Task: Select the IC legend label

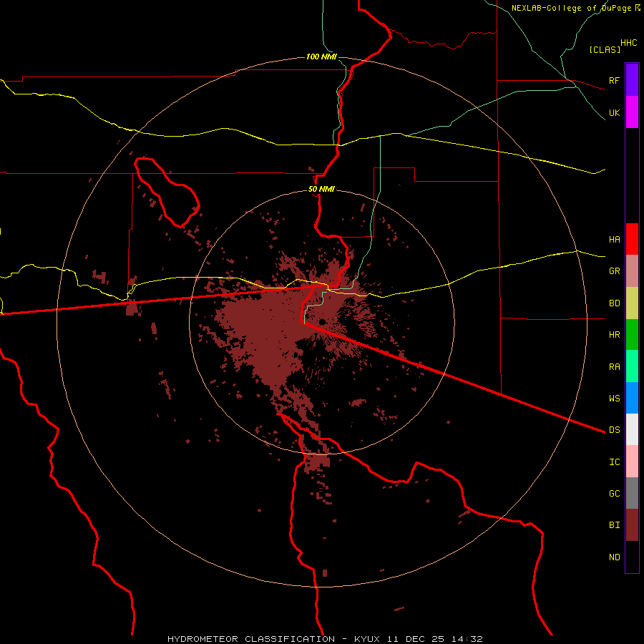Action: pyautogui.click(x=614, y=462)
